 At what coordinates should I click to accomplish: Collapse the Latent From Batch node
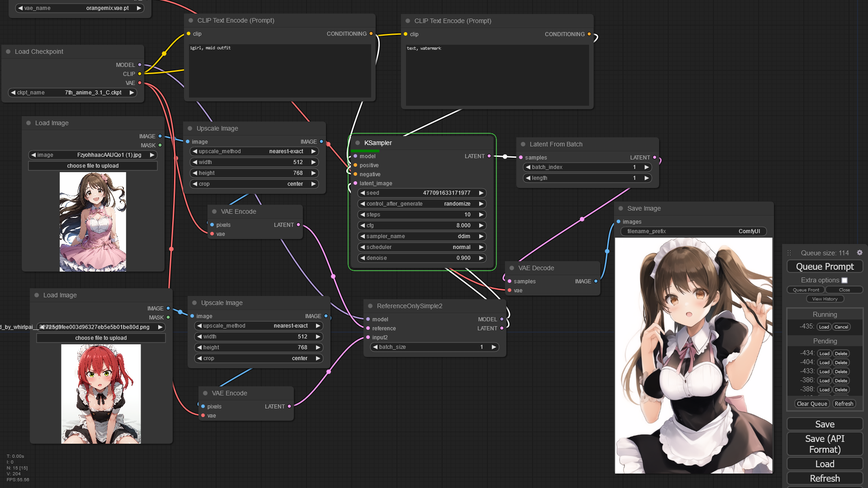523,144
